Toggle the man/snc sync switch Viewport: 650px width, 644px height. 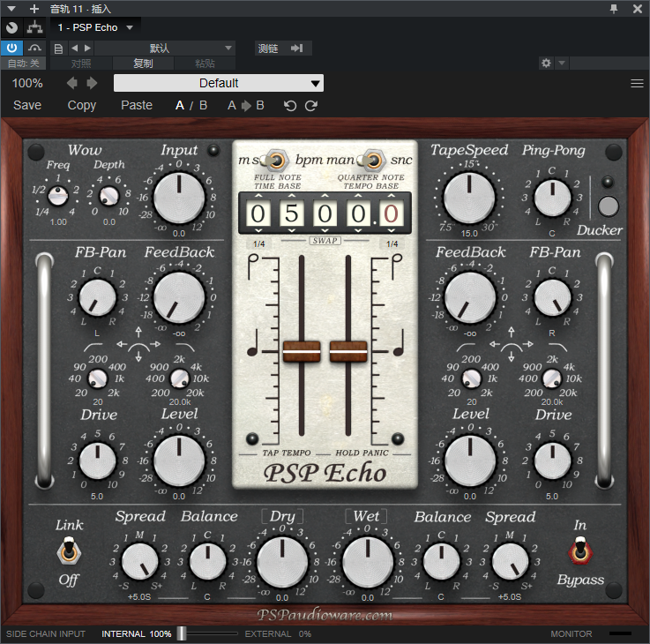[373, 160]
